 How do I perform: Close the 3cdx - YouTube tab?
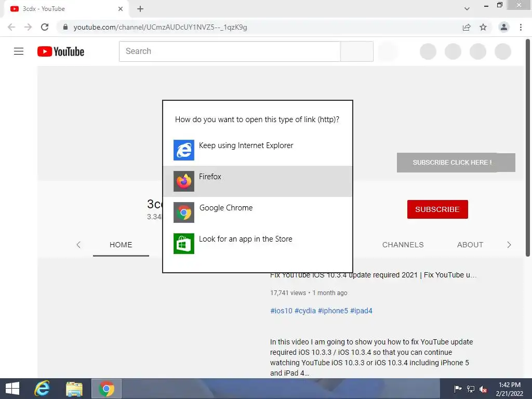(121, 9)
